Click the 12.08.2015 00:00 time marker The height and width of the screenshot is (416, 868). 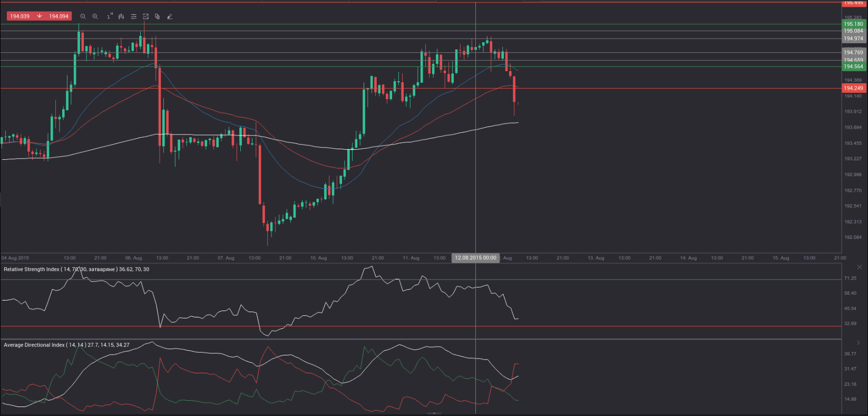point(475,258)
